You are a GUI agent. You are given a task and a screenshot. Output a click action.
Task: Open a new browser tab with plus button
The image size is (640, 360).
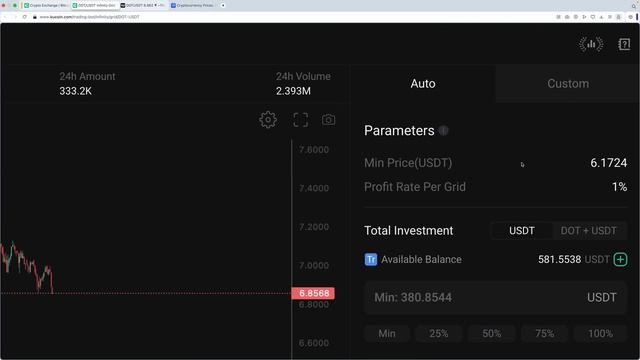click(223, 5)
